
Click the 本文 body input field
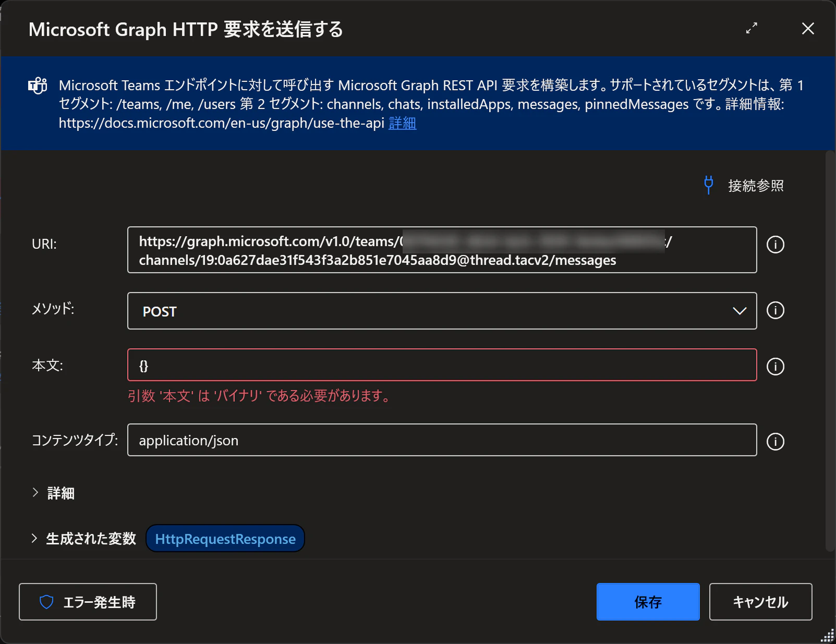point(442,365)
